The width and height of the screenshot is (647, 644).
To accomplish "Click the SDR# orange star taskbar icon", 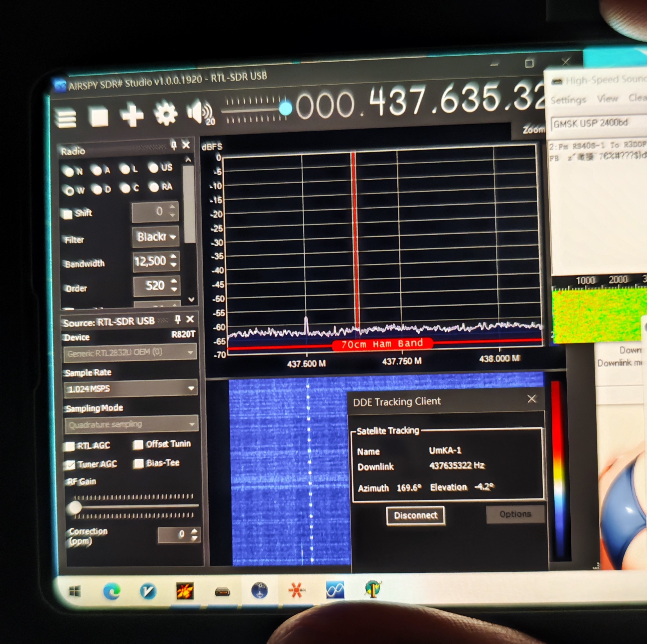I will click(x=296, y=590).
